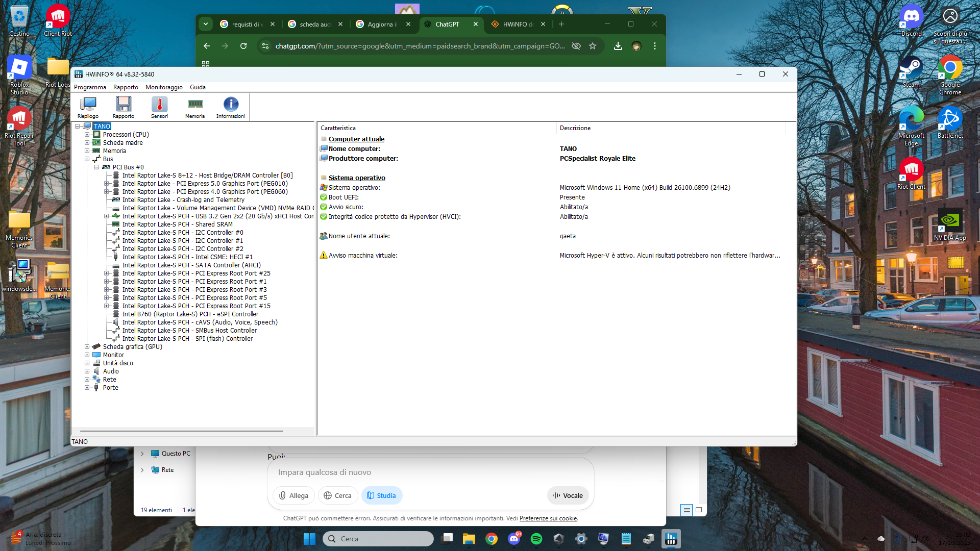
Task: Open the Monitoraggio menu
Action: (164, 87)
